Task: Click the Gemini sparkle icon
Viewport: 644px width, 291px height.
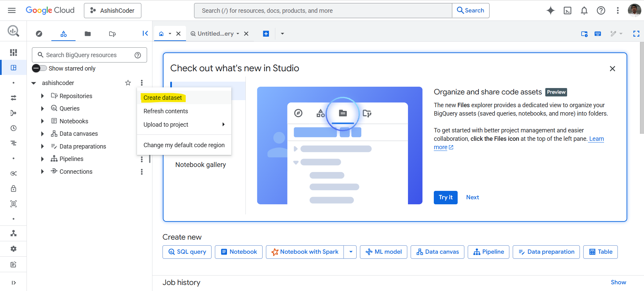Action: point(550,10)
